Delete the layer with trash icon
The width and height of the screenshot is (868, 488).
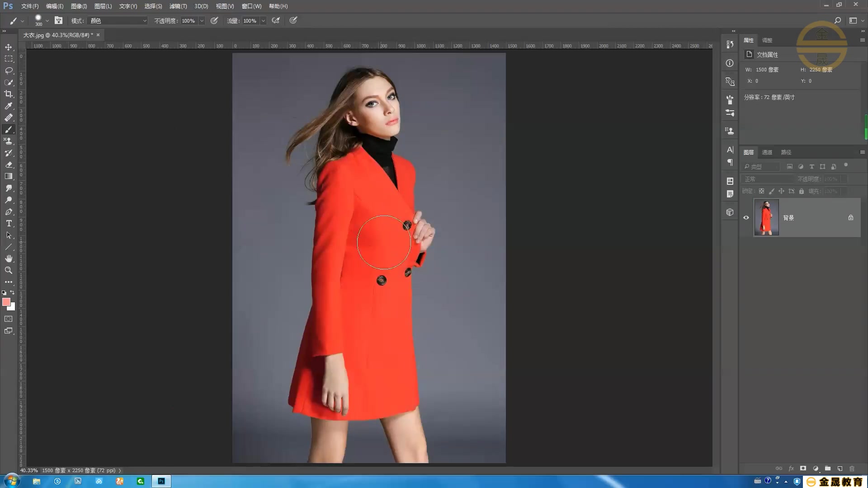(x=852, y=469)
